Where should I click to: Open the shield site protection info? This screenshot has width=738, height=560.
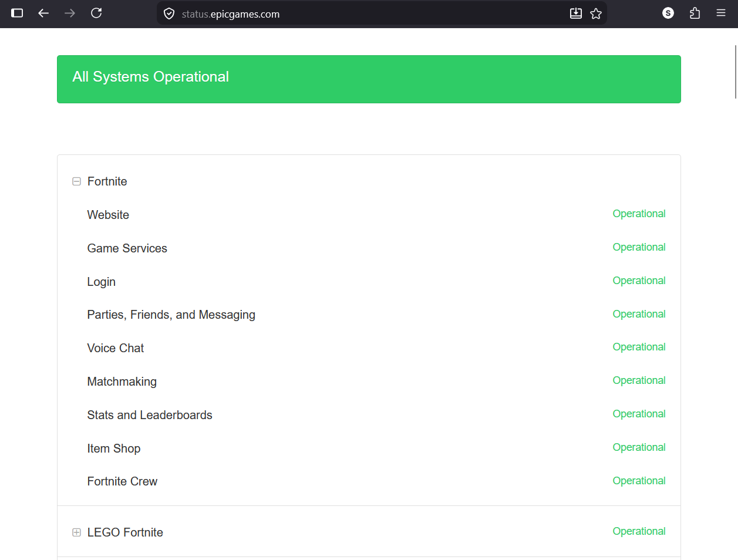169,14
